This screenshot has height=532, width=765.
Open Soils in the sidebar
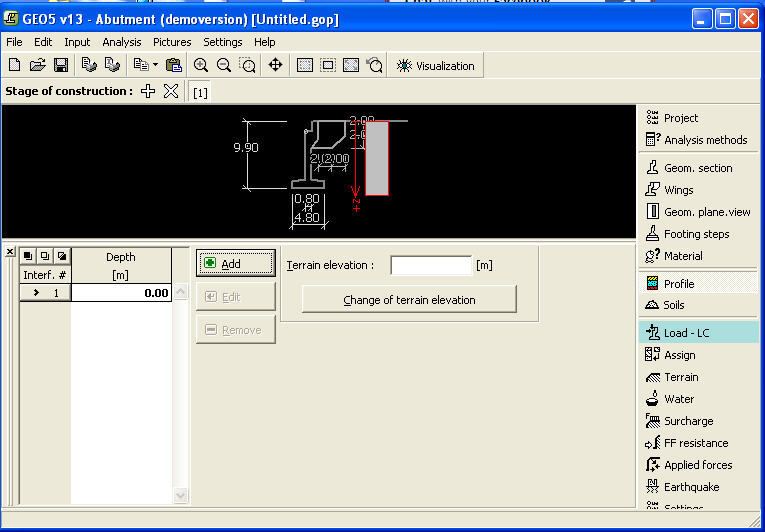tap(699, 305)
